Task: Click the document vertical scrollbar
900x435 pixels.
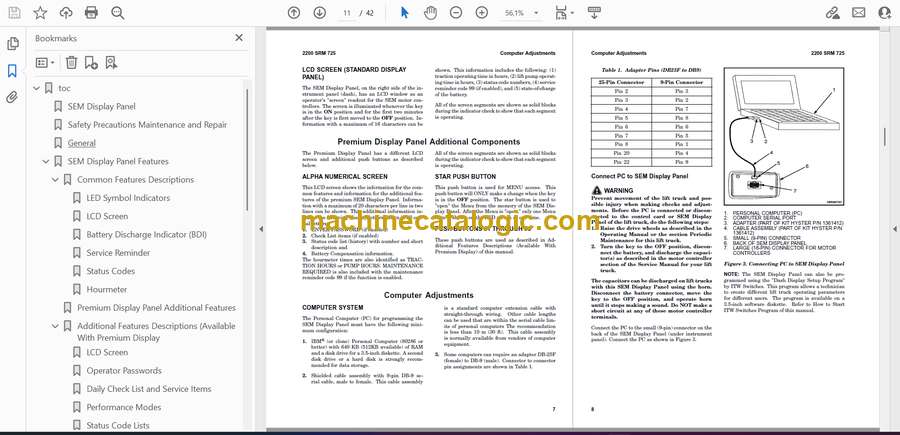Action: [x=885, y=139]
